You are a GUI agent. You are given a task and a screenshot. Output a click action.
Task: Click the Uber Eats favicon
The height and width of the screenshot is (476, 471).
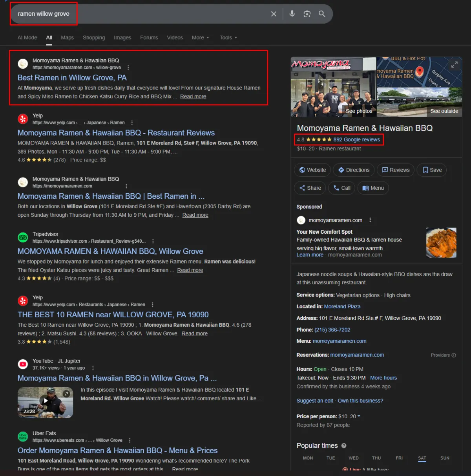(x=23, y=436)
